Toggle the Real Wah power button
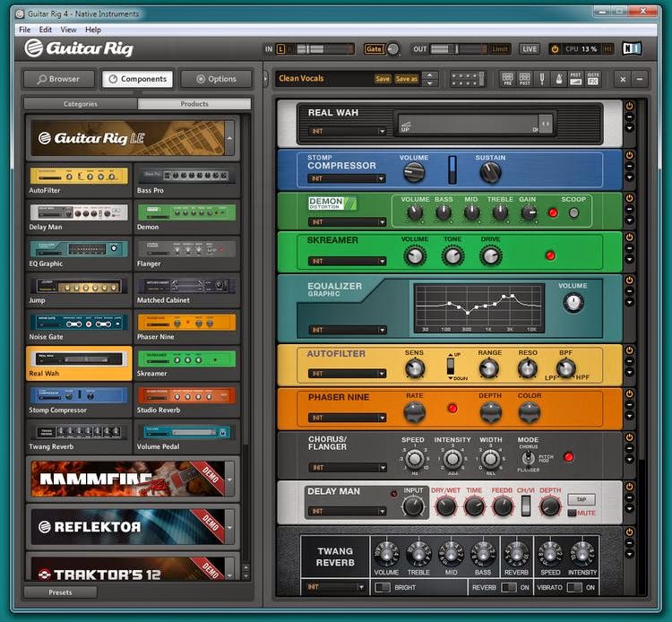The width and height of the screenshot is (672, 622). click(629, 107)
